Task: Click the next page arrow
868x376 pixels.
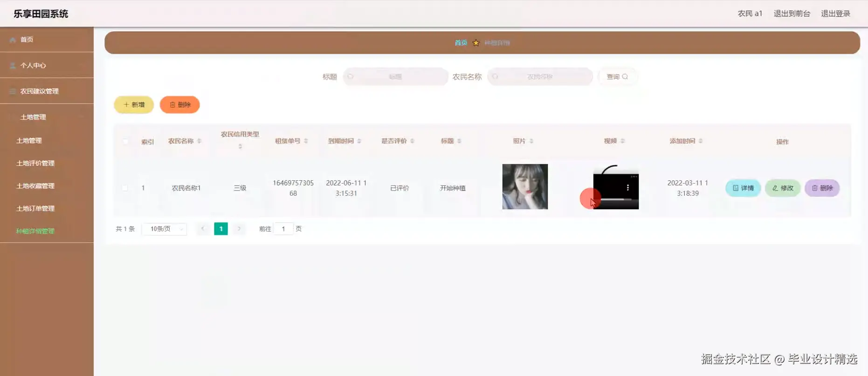Action: click(239, 229)
